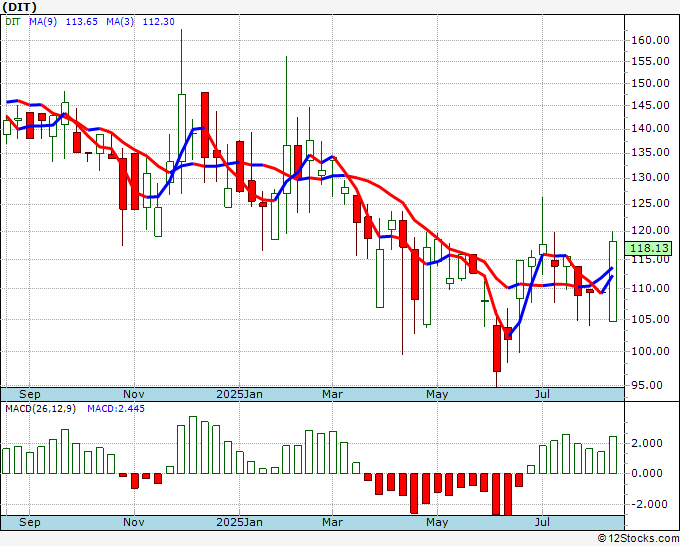Click the MACD(26,12,9) indicator label
The image size is (680, 546).
click(x=40, y=409)
